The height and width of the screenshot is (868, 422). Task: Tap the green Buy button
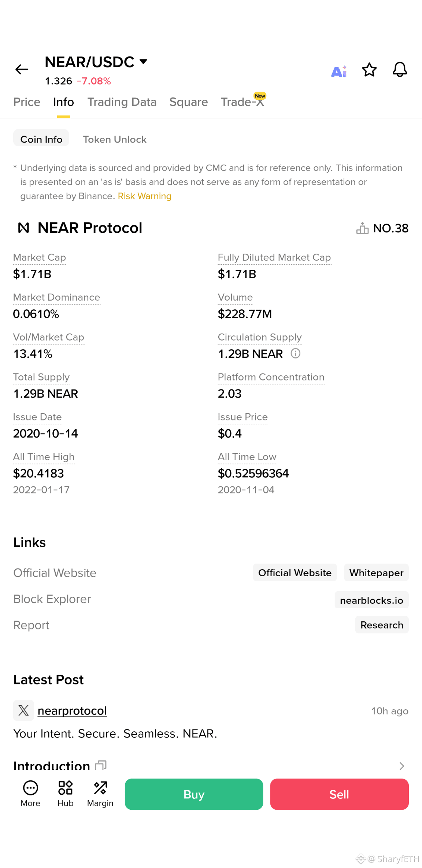(x=194, y=794)
